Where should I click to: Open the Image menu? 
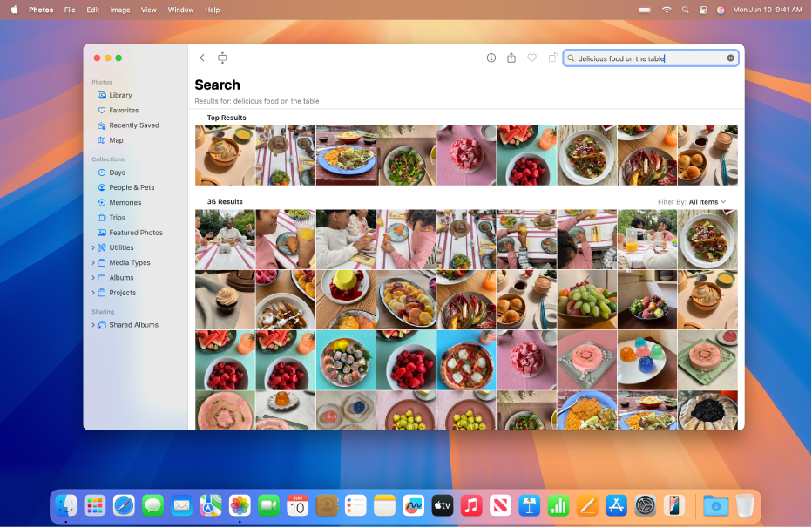(x=118, y=10)
